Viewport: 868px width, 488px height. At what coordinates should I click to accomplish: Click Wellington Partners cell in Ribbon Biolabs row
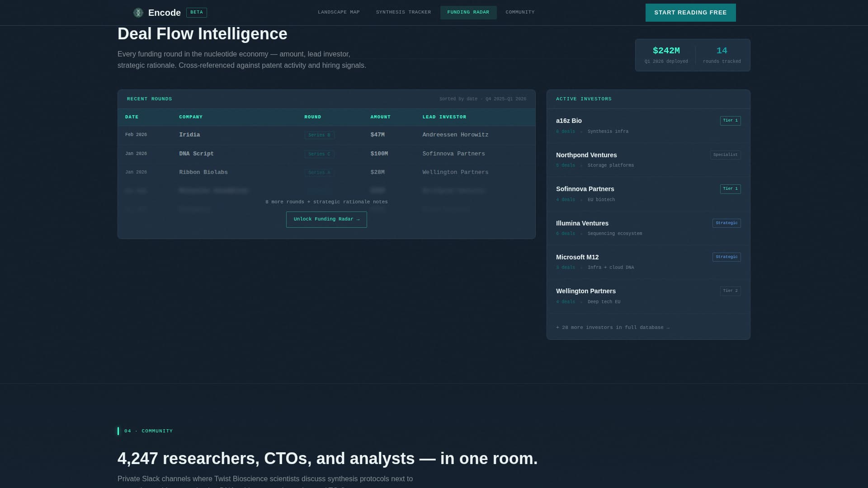[x=455, y=173]
